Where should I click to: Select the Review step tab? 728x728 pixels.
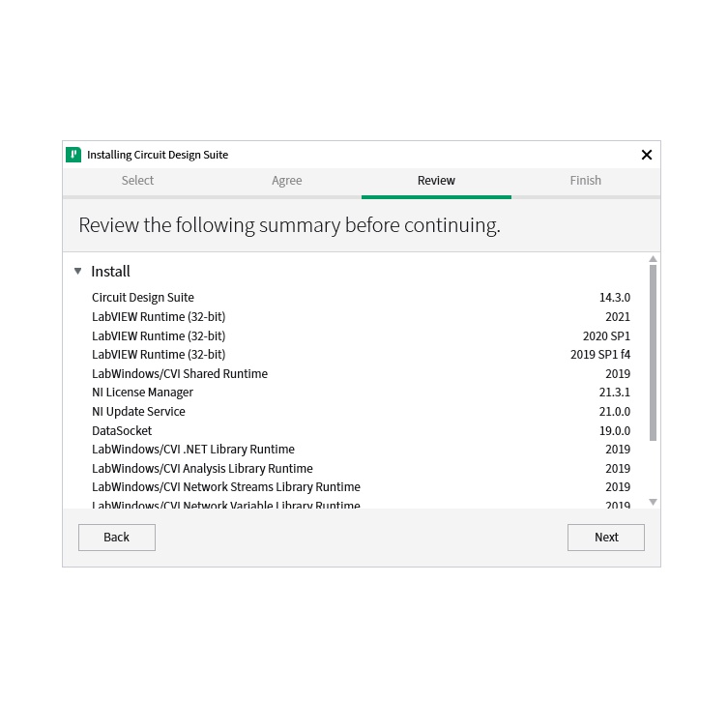[x=436, y=181]
